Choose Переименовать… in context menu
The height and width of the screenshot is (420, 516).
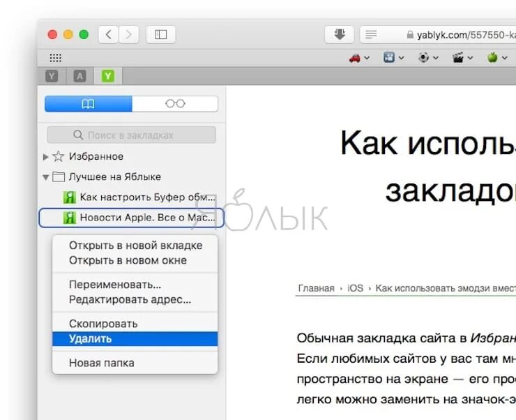(135, 285)
